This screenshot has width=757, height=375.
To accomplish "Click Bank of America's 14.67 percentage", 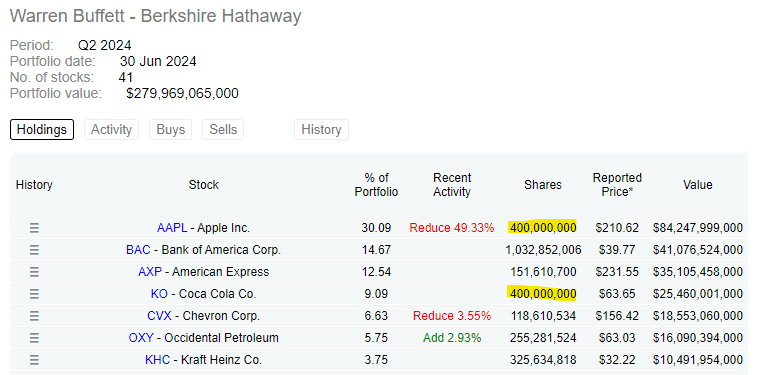I will click(377, 250).
